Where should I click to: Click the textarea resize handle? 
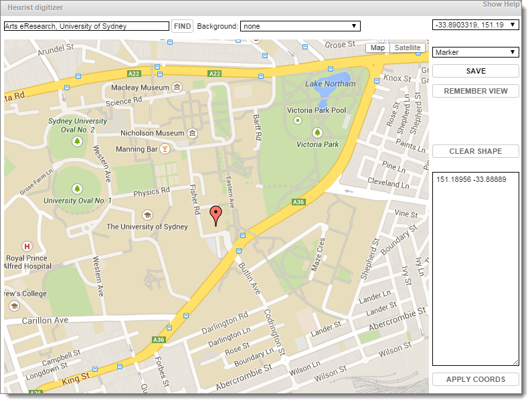[x=516, y=363]
